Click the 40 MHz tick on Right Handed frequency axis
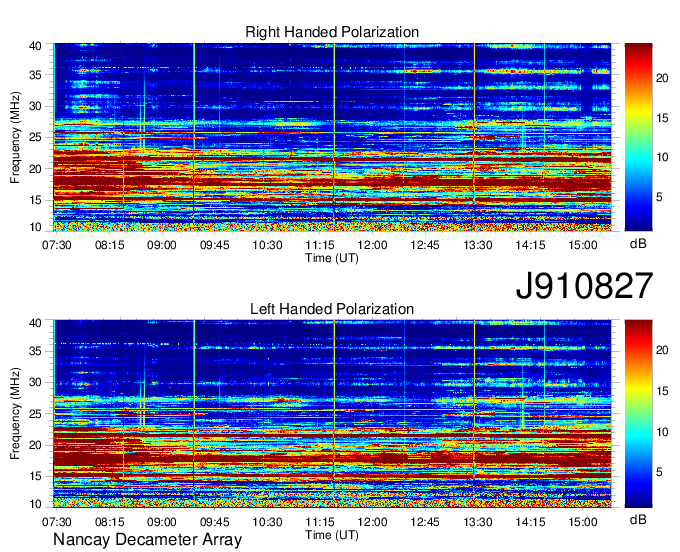This screenshot has width=680, height=552. pyautogui.click(x=36, y=46)
